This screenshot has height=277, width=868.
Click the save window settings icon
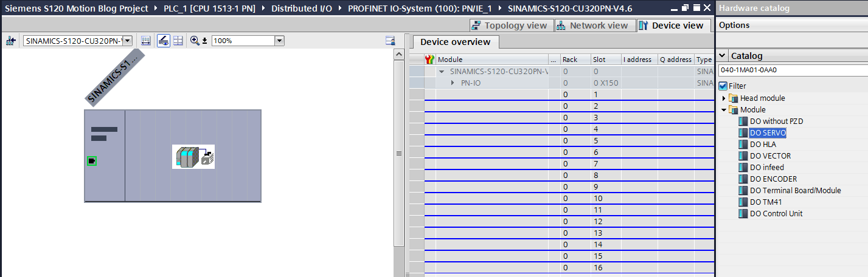coord(391,41)
